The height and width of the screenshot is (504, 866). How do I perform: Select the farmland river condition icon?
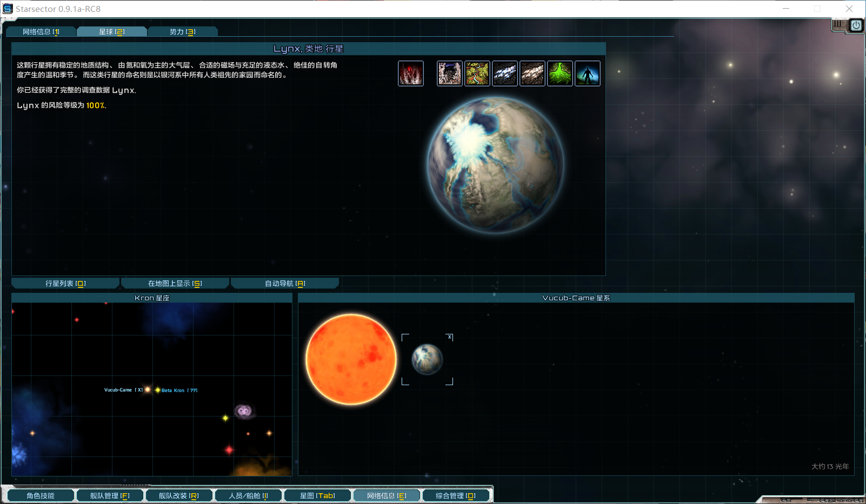477,73
